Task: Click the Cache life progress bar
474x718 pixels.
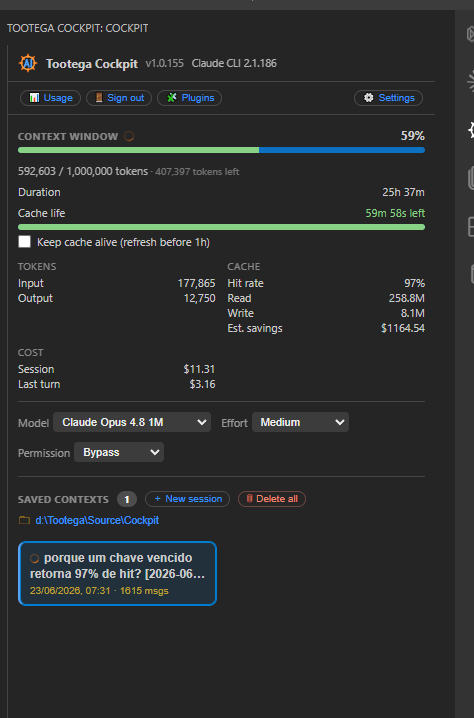Action: point(221,227)
